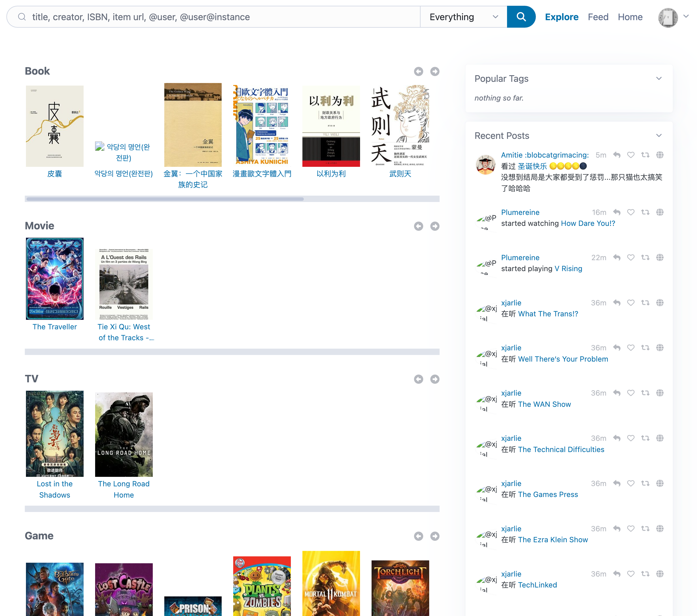Like Amitie's 圣诞快乐 post

[630, 155]
